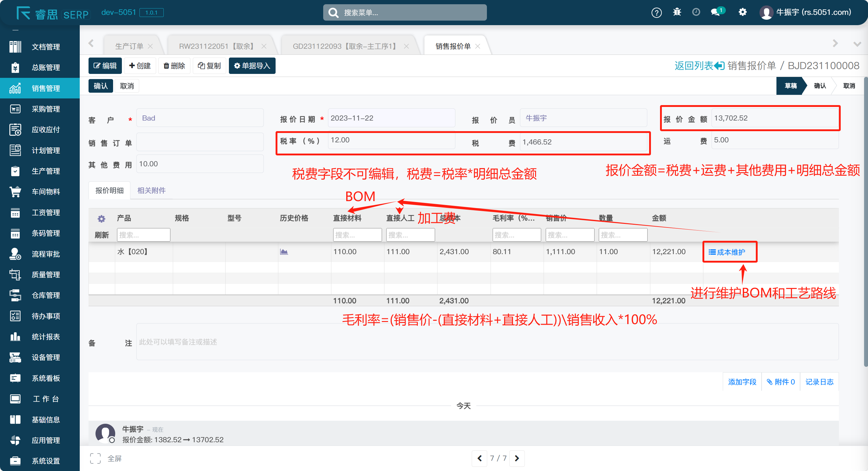This screenshot has height=471, width=868.
Task: Open the chat messages icon
Action: point(715,12)
